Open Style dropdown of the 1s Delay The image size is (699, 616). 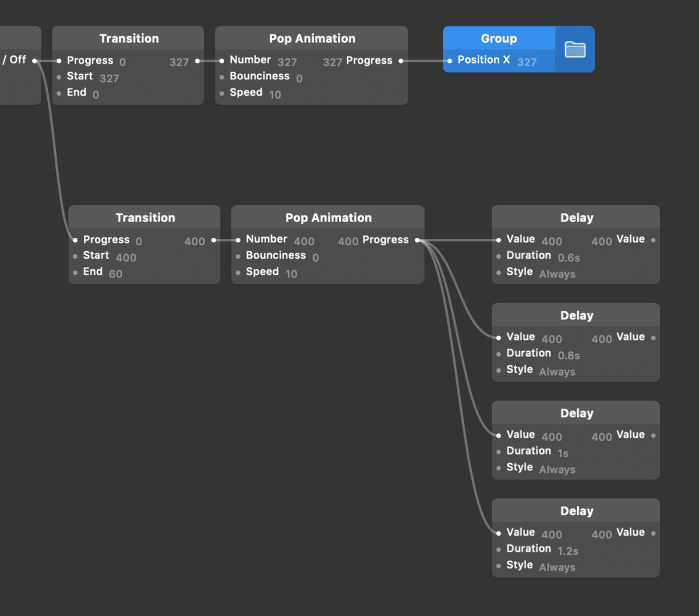[x=557, y=470]
